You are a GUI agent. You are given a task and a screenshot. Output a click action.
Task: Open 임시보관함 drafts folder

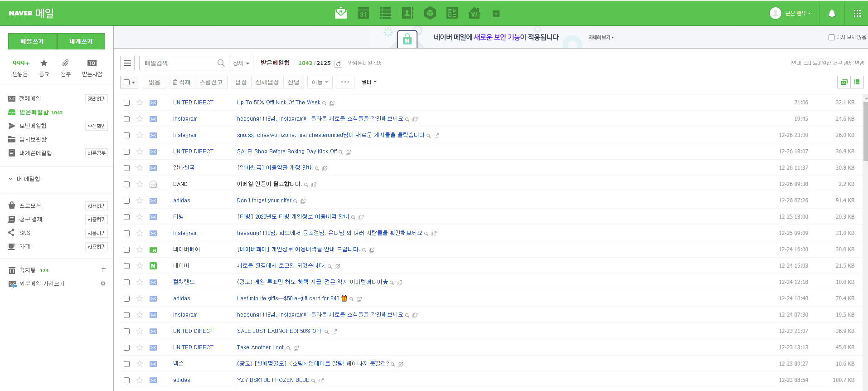click(x=33, y=139)
